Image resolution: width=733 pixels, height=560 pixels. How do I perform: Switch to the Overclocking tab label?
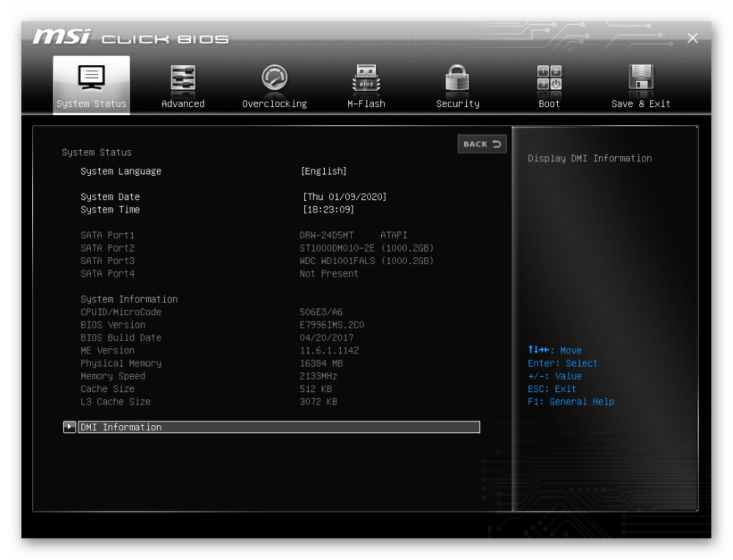point(274,104)
